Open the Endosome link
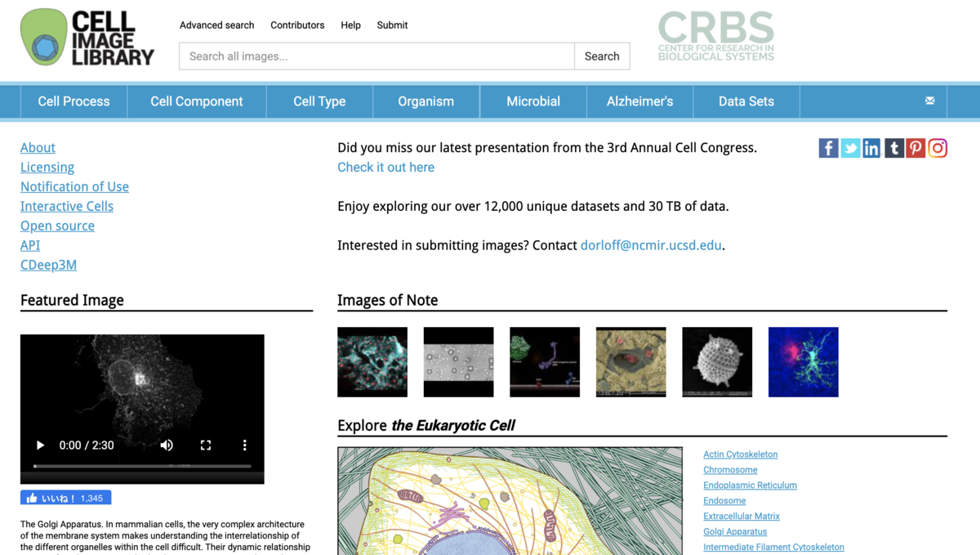The image size is (980, 555). (x=724, y=501)
